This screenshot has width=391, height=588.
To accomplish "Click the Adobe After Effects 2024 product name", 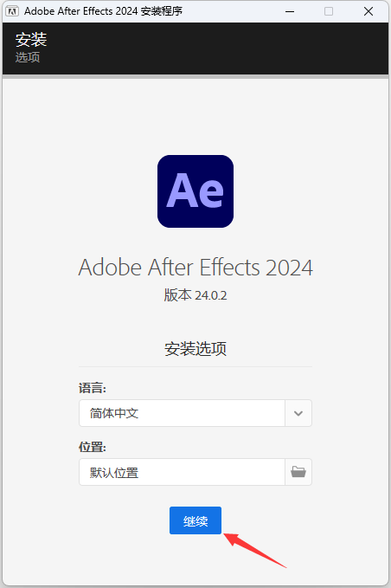I will tap(195, 268).
